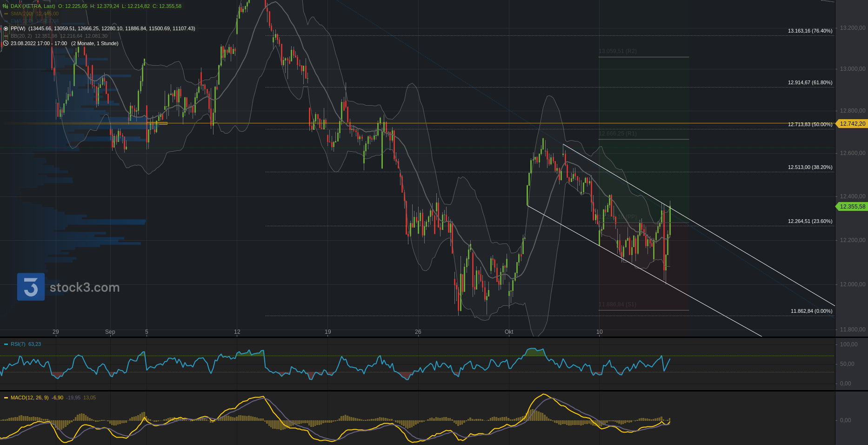Image resolution: width=868 pixels, height=445 pixels.
Task: Click the blue RSI(7) legend marker
Action: pos(6,344)
